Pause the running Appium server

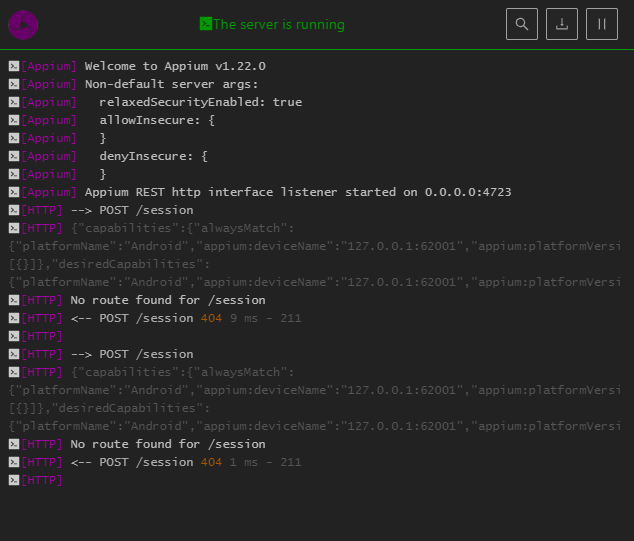click(x=602, y=24)
